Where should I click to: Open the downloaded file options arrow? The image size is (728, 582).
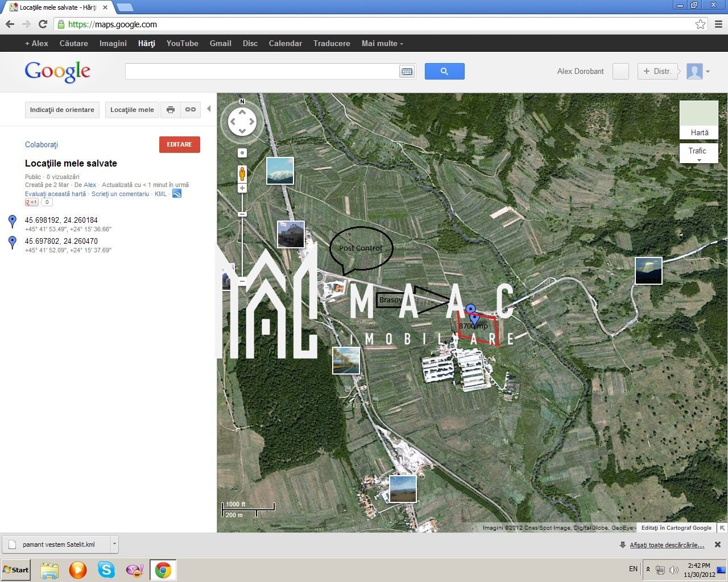pos(114,544)
